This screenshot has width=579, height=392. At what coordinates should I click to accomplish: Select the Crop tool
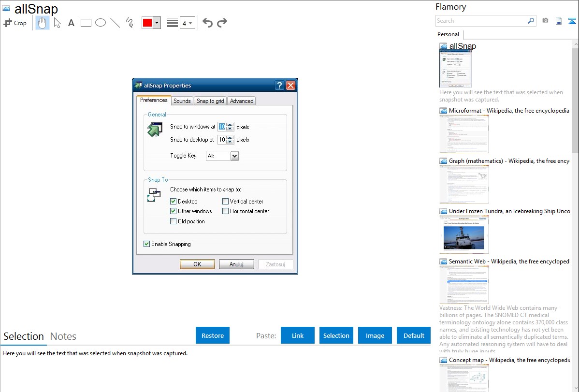(15, 23)
